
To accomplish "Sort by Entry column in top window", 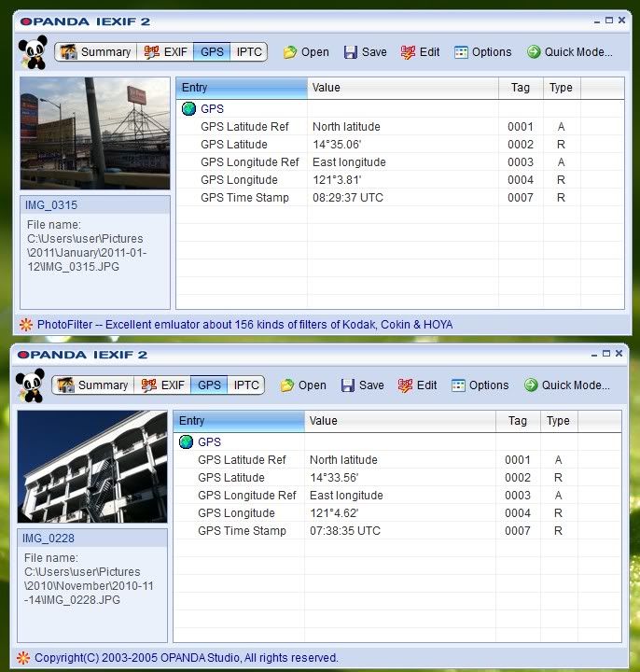I will pos(242,88).
